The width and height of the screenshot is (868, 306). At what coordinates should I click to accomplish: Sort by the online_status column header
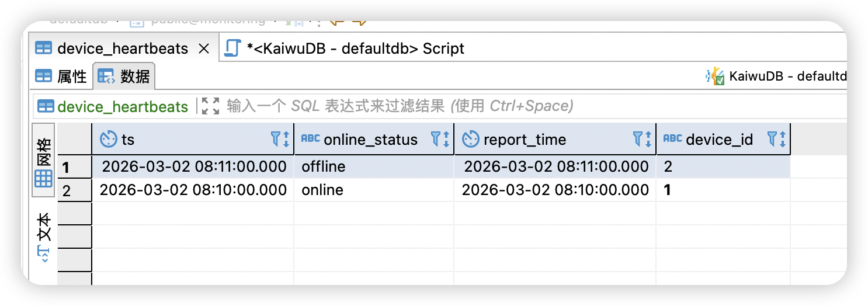point(370,140)
